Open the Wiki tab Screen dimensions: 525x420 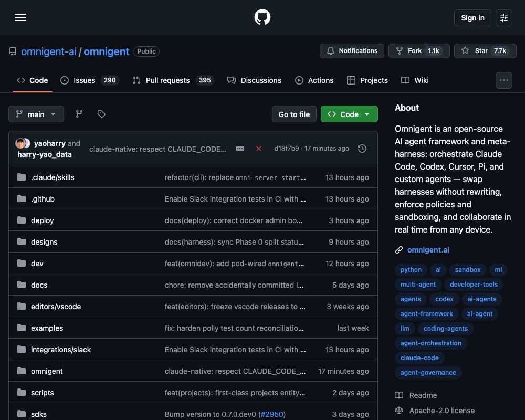(x=415, y=80)
